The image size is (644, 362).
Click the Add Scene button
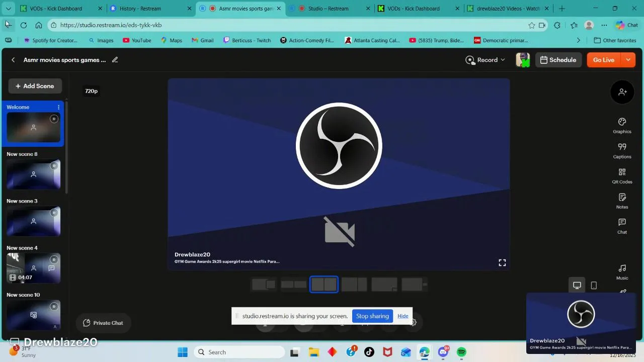[35, 86]
